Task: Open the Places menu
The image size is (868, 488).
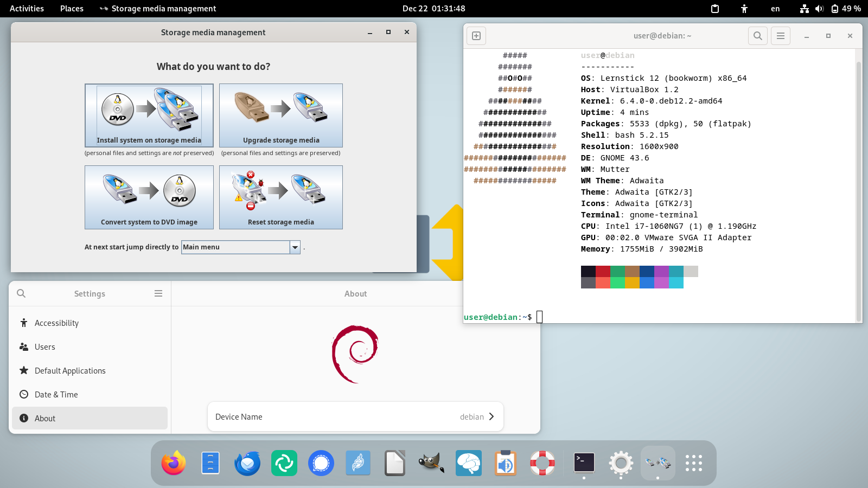Action: pyautogui.click(x=72, y=9)
